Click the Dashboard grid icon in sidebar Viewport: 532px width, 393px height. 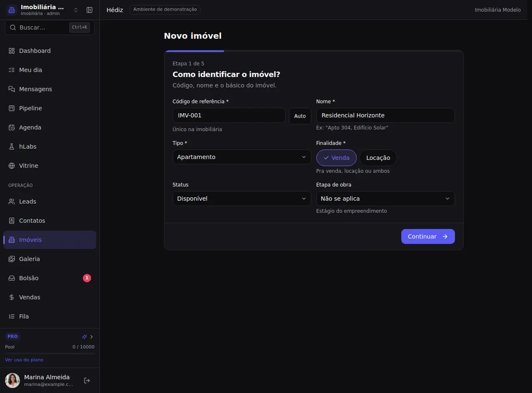(x=12, y=51)
